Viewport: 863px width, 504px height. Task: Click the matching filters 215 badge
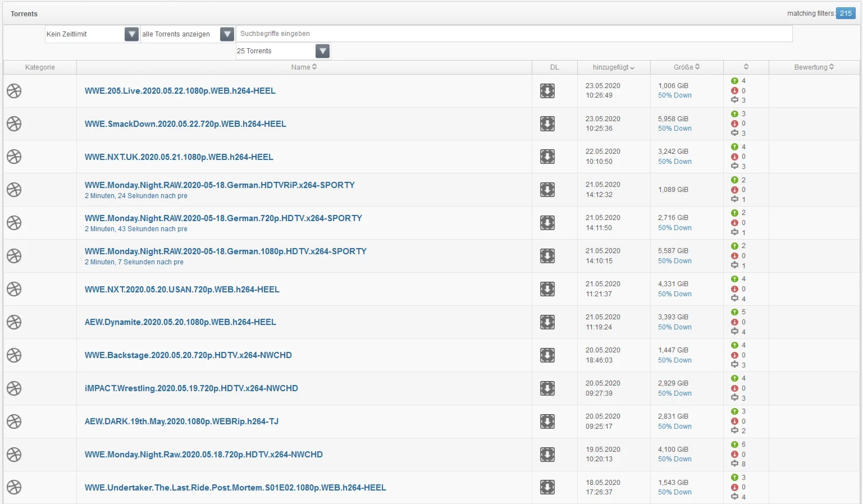(x=845, y=13)
